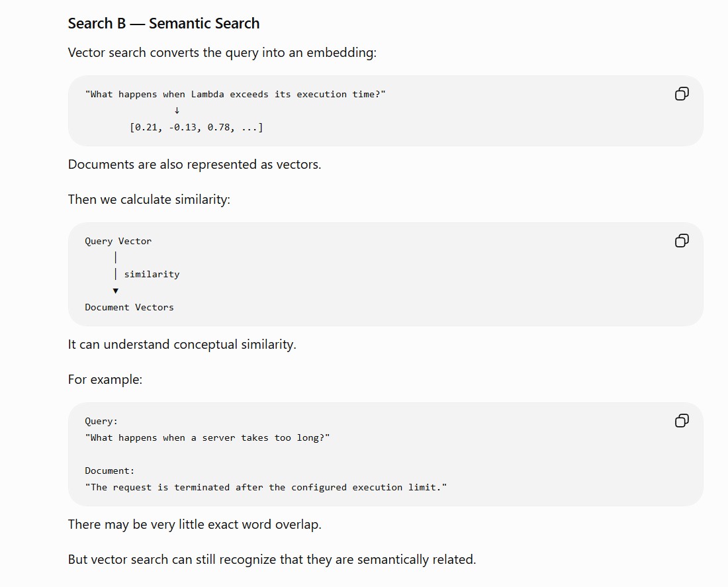Click the "Document:" label in example block
Image resolution: width=728 pixels, height=587 pixels.
coord(110,471)
